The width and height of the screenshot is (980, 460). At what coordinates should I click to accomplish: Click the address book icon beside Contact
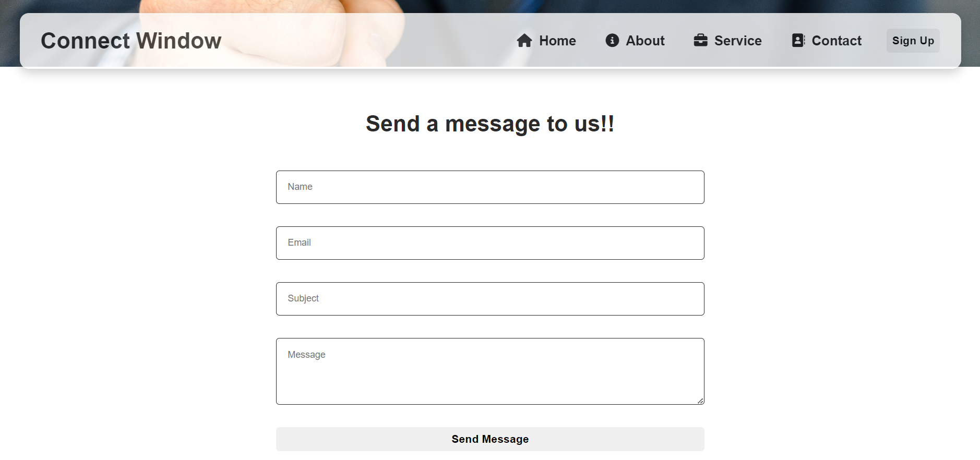click(x=798, y=41)
